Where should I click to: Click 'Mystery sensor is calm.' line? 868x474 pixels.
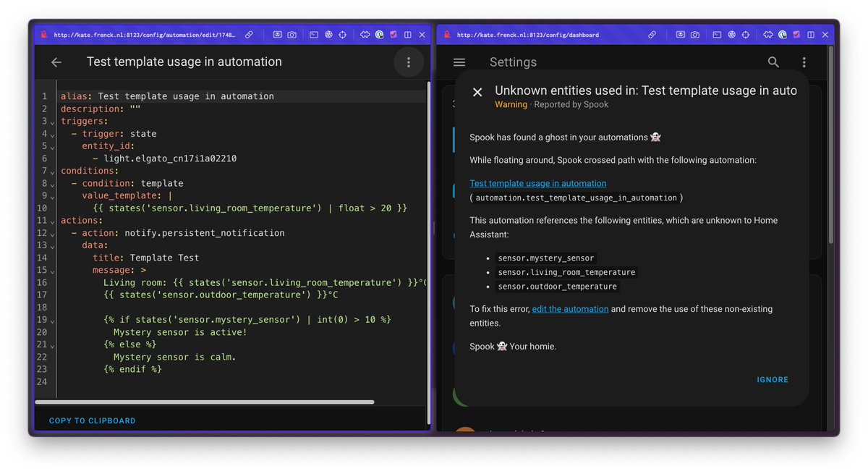[x=175, y=357]
